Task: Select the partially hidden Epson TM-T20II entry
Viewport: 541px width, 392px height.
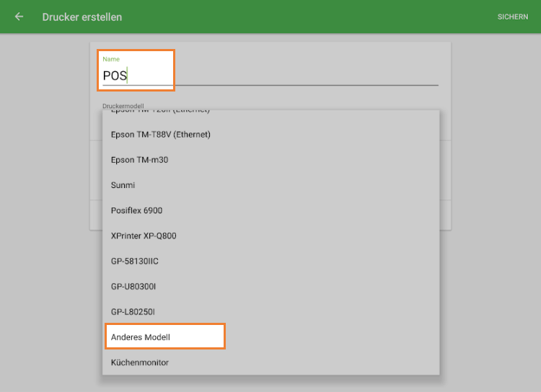Action: 160,112
